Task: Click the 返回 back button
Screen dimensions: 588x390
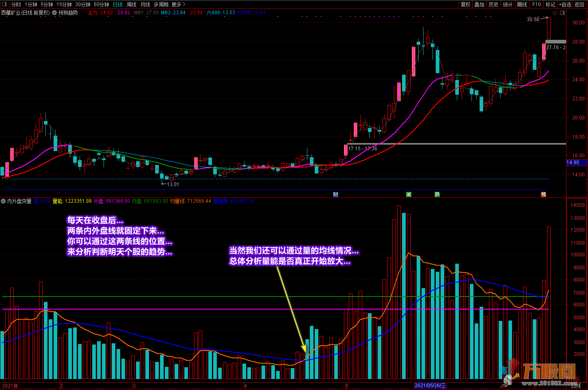Action: [x=579, y=4]
